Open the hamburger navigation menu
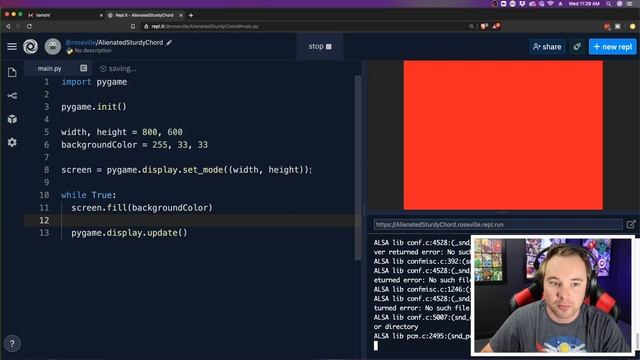 [12, 47]
